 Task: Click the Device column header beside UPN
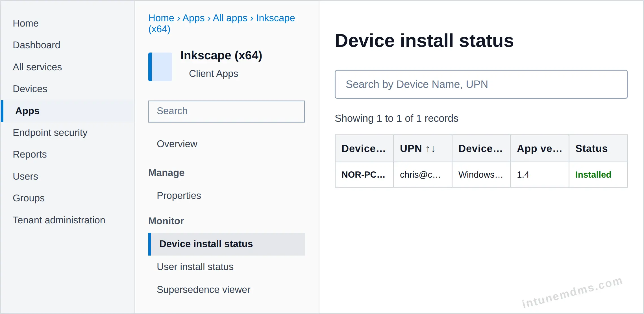pos(481,149)
